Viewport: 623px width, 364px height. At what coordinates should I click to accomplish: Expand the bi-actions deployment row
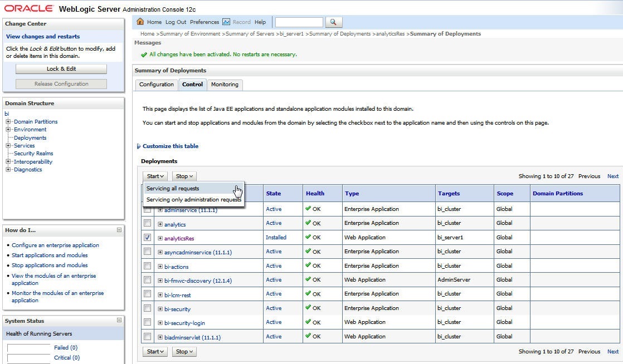(x=160, y=267)
